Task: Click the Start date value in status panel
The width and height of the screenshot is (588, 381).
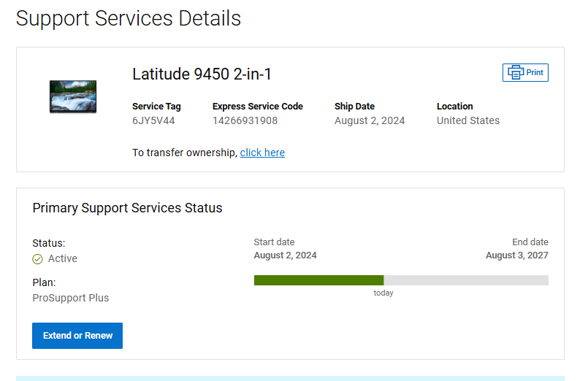Action: [285, 255]
